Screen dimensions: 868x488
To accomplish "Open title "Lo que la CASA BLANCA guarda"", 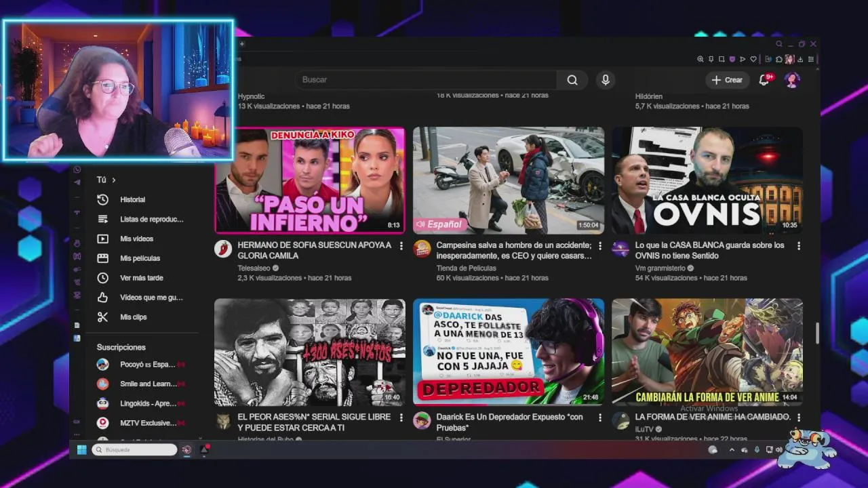I will pyautogui.click(x=709, y=251).
